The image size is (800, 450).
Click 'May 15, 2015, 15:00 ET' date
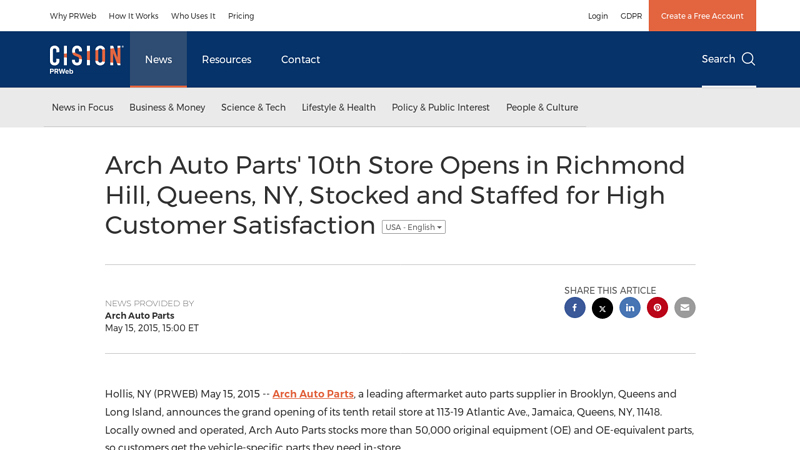click(152, 328)
